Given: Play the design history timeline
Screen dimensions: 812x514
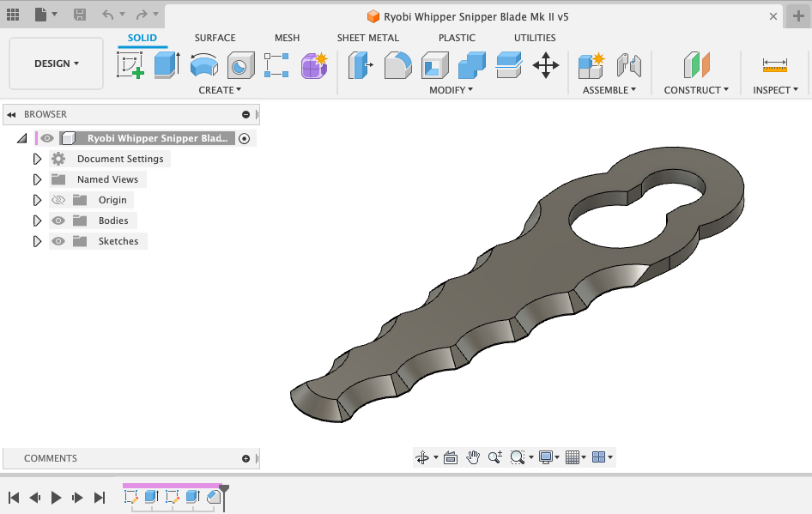Looking at the screenshot, I should click(55, 497).
